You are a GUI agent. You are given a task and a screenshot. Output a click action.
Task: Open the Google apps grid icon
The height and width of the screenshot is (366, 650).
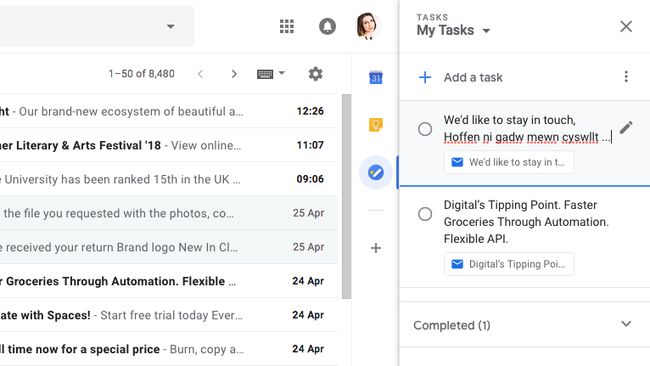(x=286, y=27)
